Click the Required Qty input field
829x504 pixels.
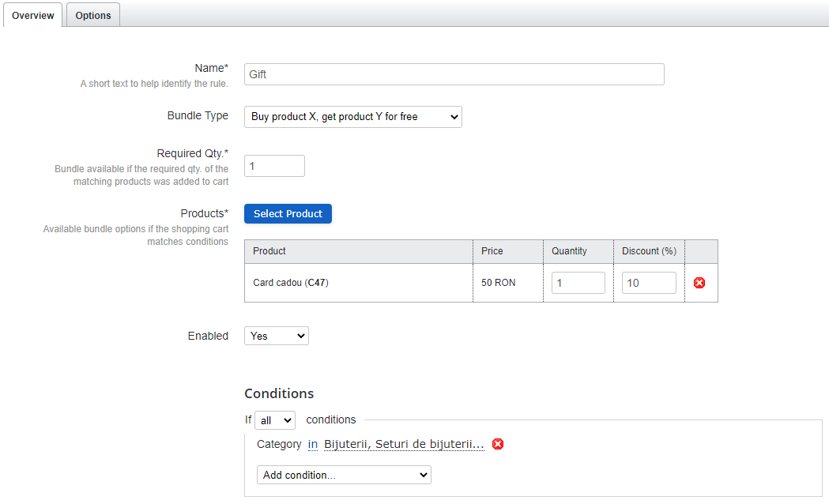[x=273, y=165]
